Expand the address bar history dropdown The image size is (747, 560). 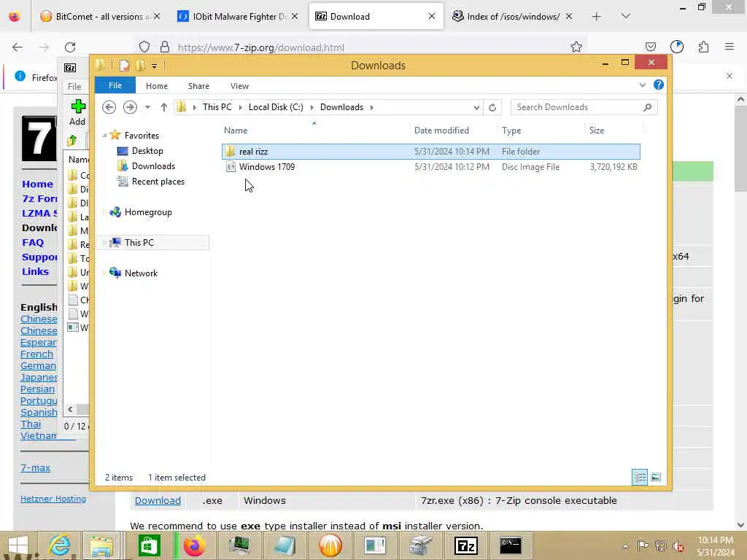tap(476, 108)
